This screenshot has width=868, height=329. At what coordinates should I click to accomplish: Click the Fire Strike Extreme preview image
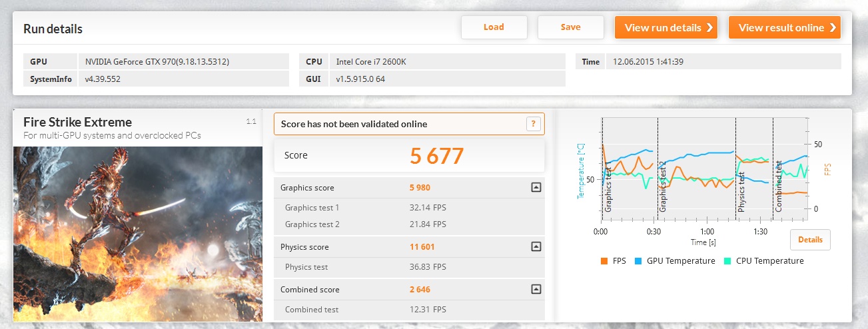tap(138, 233)
